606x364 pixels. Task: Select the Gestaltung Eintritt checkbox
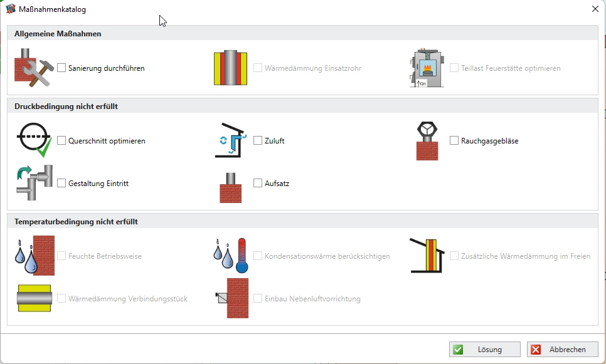[x=61, y=183]
